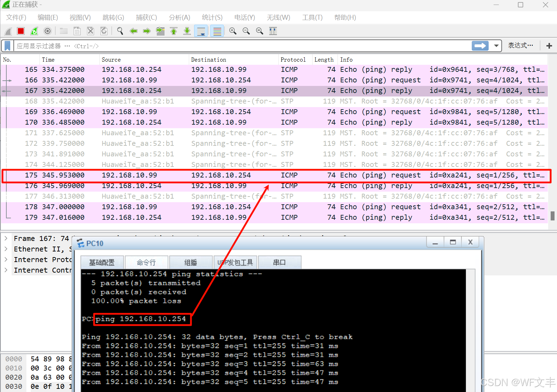Sort packets by Length column header
The image size is (557, 392).
pyautogui.click(x=325, y=60)
